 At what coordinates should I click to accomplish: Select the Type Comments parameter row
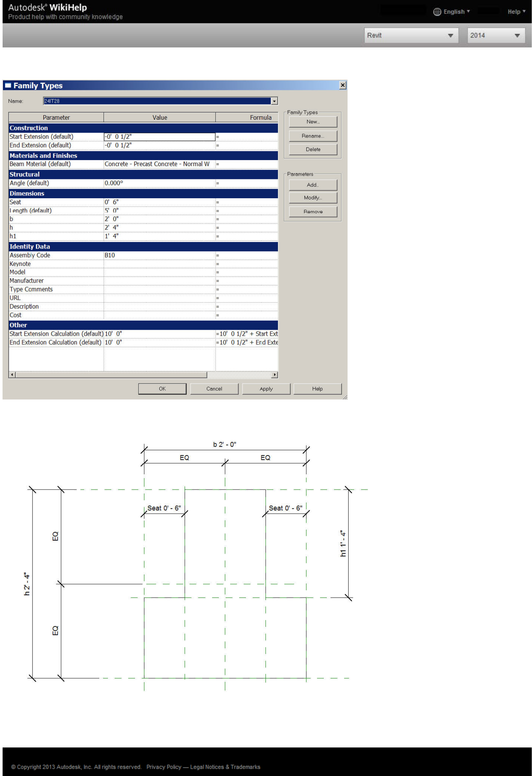point(143,289)
